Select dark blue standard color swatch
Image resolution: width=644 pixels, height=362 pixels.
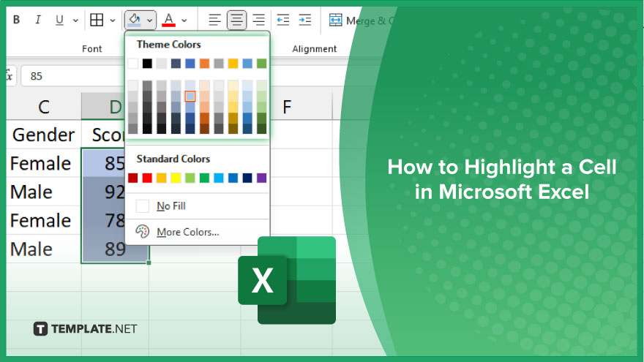tap(247, 178)
